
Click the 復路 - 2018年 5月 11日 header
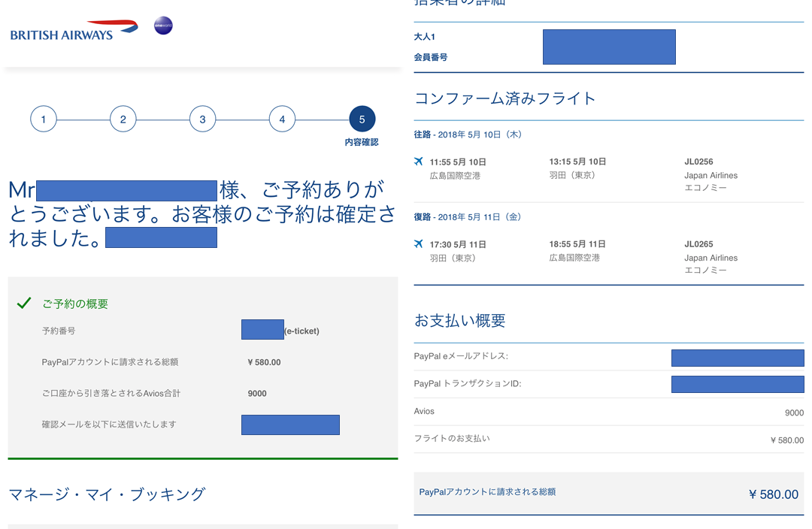click(467, 217)
